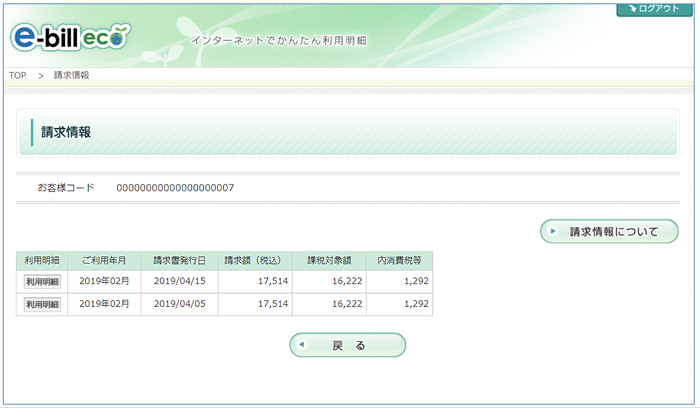Click the 請求額（税込） column header
The image size is (700, 408).
pyautogui.click(x=255, y=261)
